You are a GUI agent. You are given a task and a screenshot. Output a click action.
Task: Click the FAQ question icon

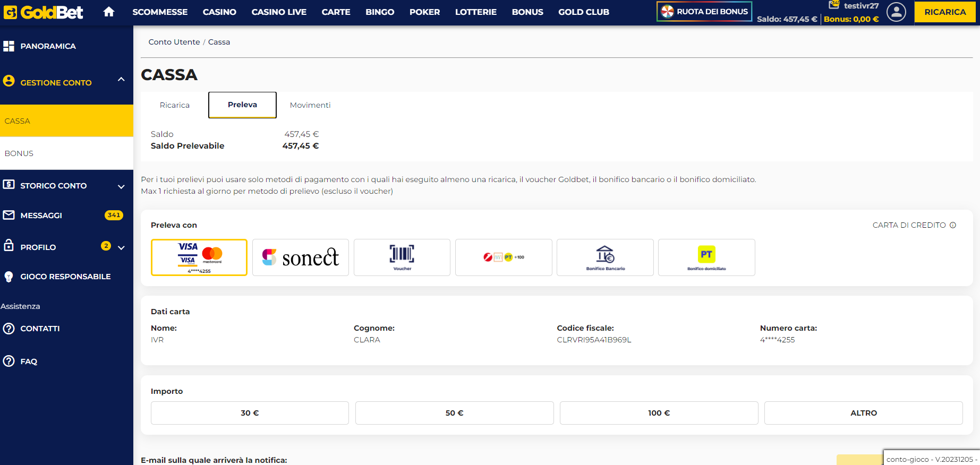point(8,361)
